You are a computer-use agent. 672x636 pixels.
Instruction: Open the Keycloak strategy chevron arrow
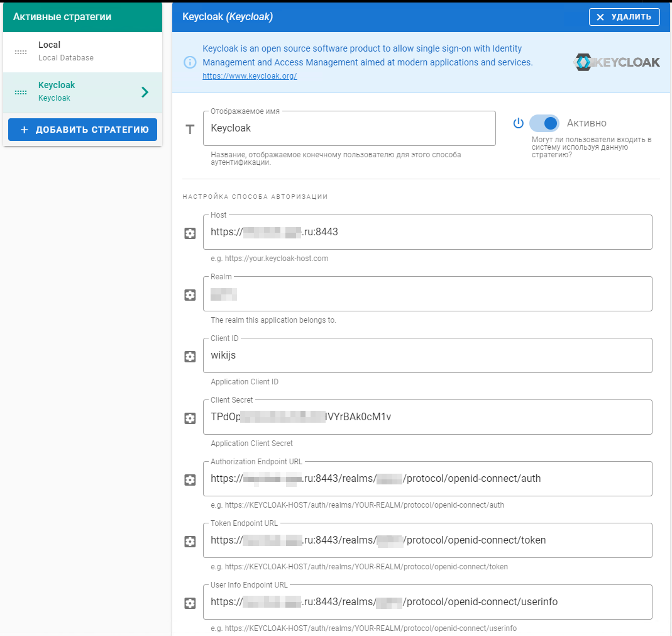click(x=145, y=92)
